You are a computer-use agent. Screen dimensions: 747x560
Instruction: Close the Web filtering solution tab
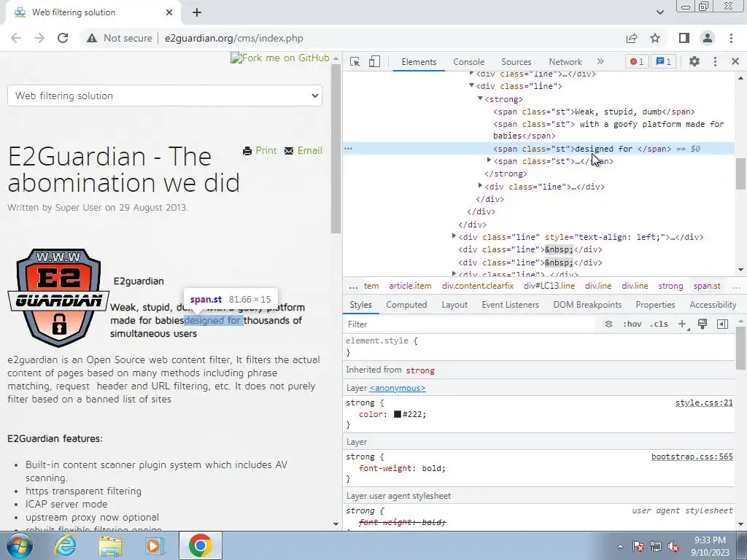(169, 12)
